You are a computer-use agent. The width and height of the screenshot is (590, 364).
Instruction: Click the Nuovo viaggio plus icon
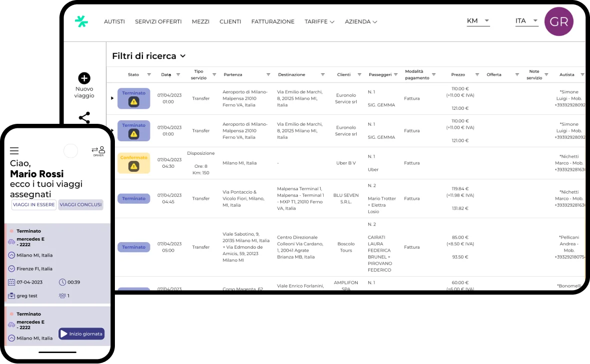(84, 78)
